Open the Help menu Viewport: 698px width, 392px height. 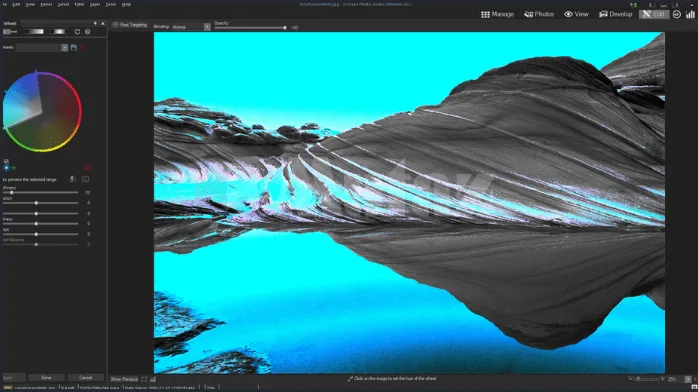coord(126,4)
